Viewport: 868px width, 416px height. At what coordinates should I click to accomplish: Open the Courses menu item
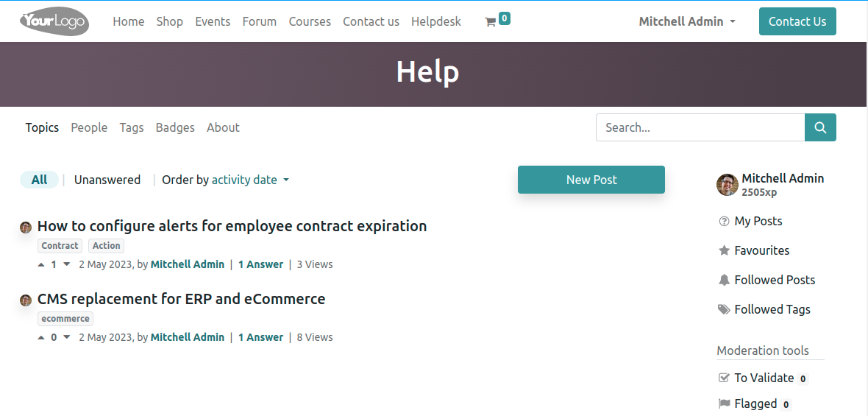(310, 21)
